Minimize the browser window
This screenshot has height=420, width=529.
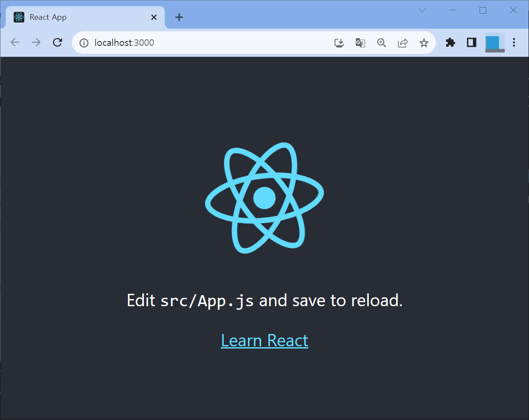pyautogui.click(x=452, y=11)
